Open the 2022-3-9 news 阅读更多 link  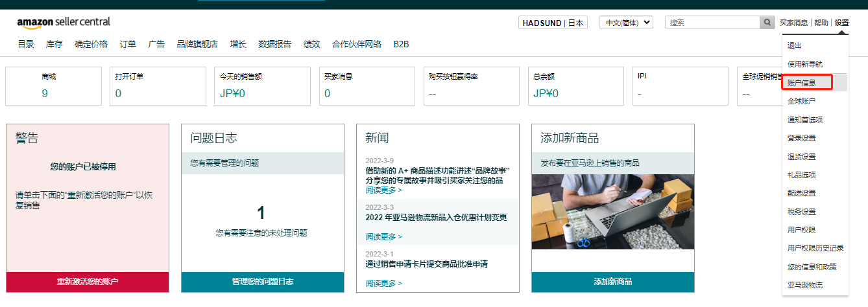click(x=383, y=190)
